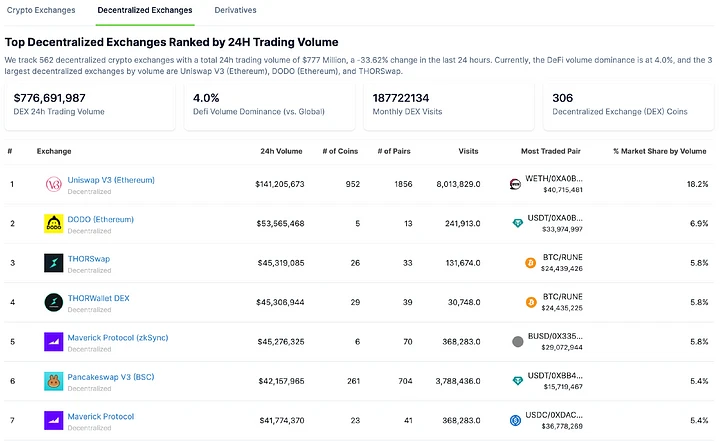Click the THORSwap square logo icon
This screenshot has width=720, height=442.
pos(54,263)
